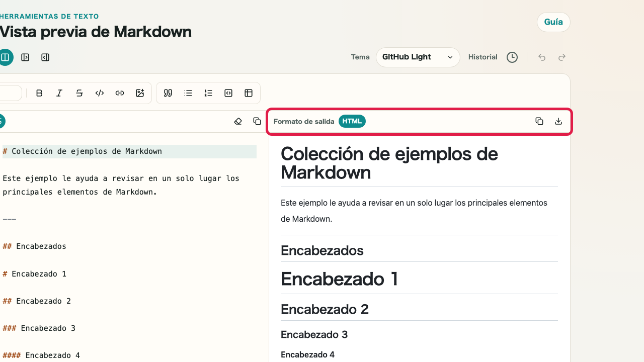The height and width of the screenshot is (362, 644).
Task: Open the Historial clock icon
Action: pyautogui.click(x=512, y=57)
